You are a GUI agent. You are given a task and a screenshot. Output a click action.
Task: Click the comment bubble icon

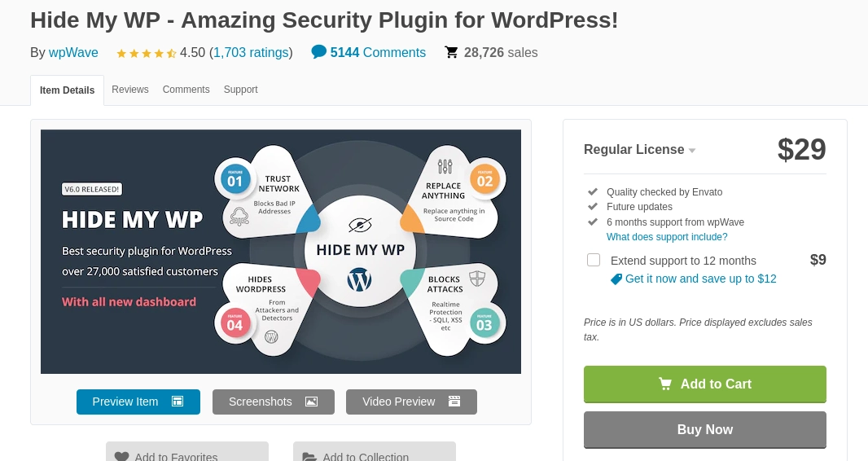pyautogui.click(x=319, y=52)
